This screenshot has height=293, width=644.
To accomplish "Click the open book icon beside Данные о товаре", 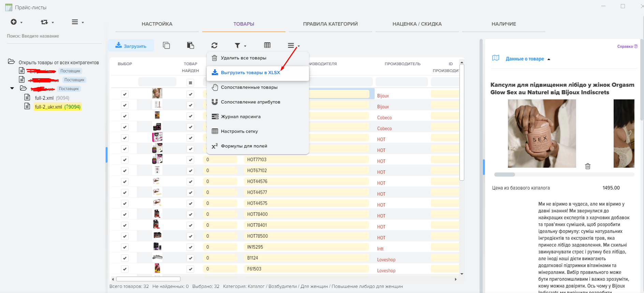I will [496, 58].
